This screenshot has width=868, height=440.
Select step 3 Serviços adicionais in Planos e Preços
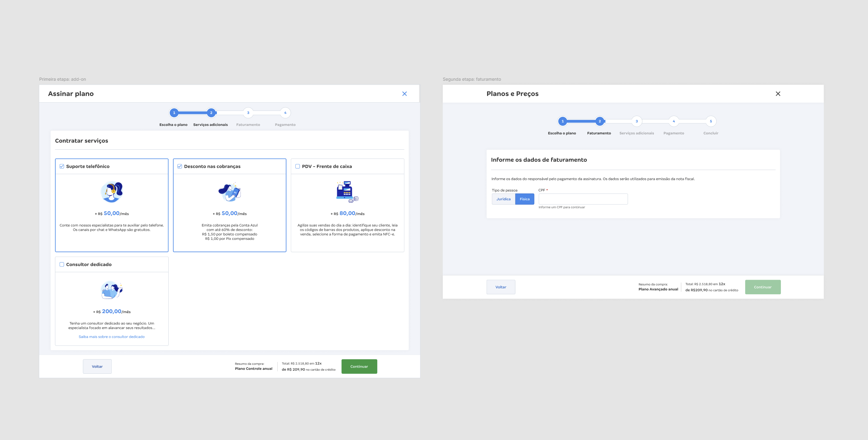(x=637, y=121)
